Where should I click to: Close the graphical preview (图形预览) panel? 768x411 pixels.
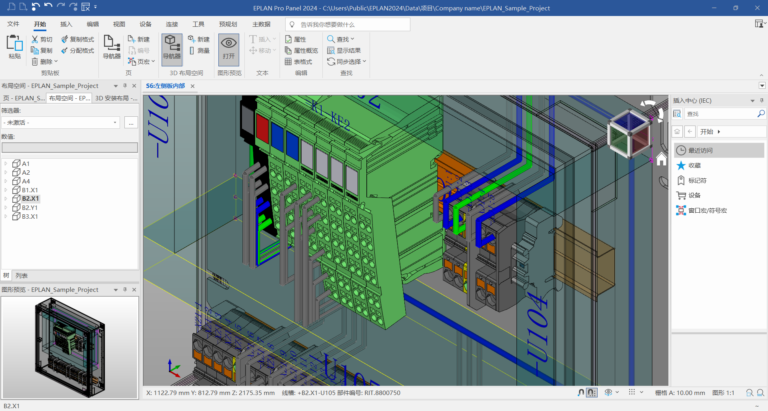(134, 290)
